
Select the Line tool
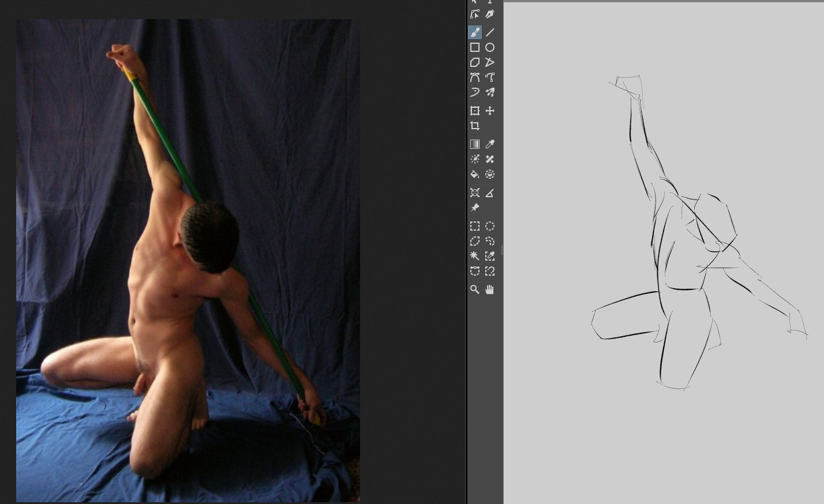tap(490, 32)
